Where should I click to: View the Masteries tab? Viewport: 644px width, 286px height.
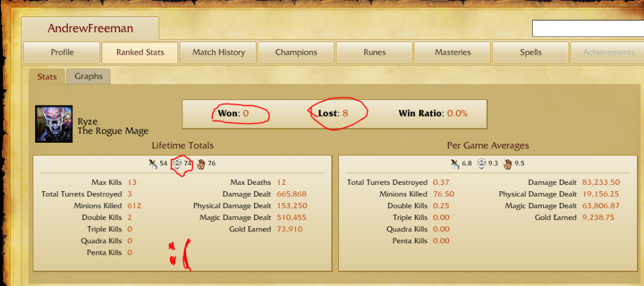point(453,53)
